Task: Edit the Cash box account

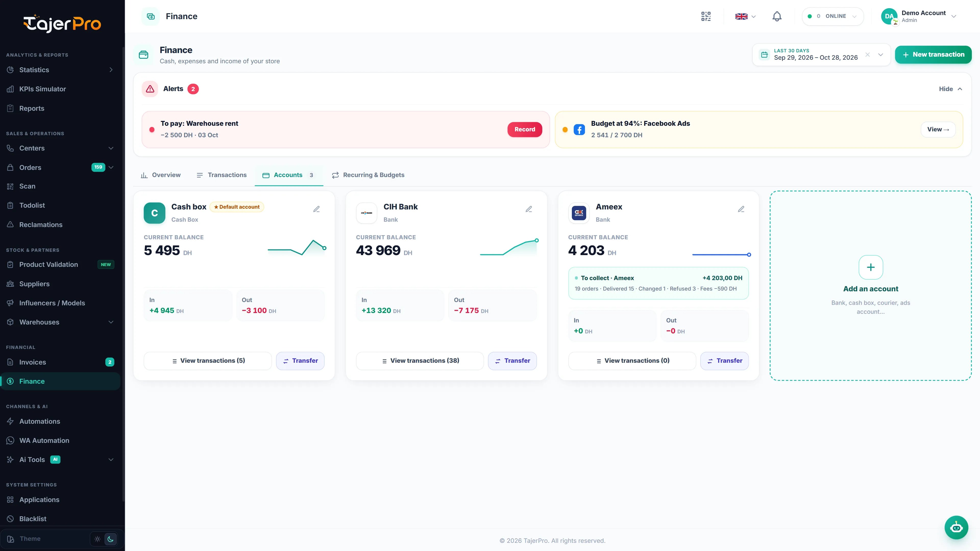Action: tap(316, 209)
